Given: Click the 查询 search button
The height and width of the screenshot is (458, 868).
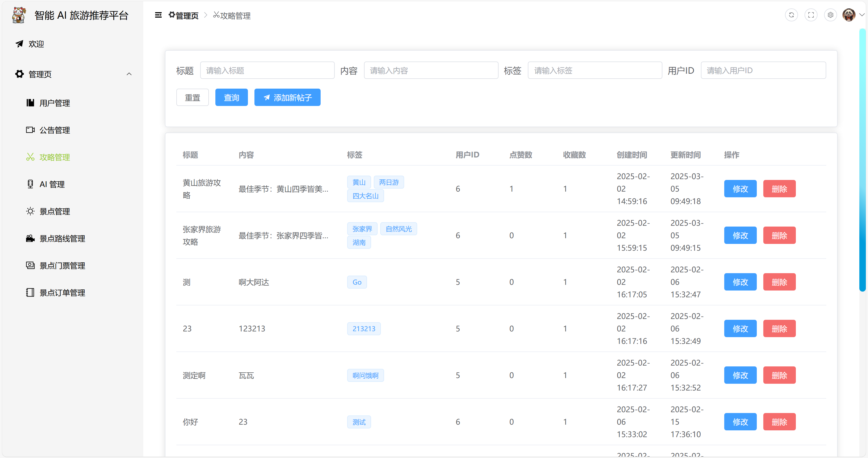Looking at the screenshot, I should click(231, 98).
